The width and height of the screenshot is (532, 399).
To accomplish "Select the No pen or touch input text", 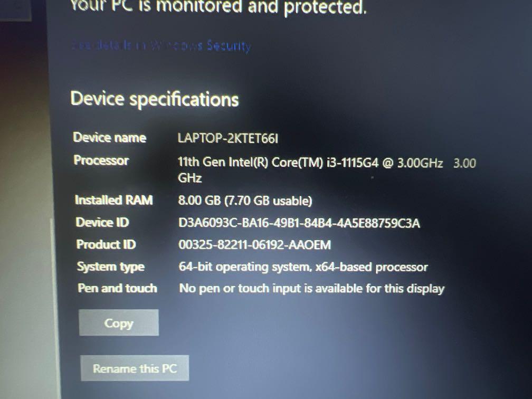I will tap(311, 288).
